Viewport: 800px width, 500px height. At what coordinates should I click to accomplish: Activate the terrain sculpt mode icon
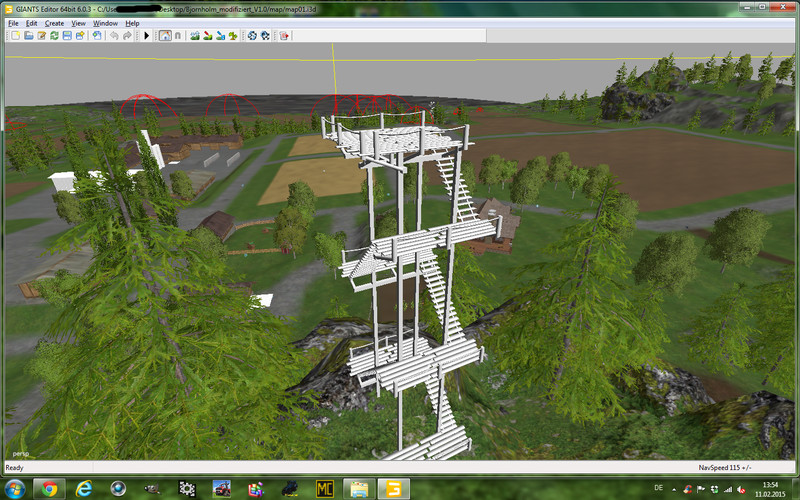click(194, 35)
